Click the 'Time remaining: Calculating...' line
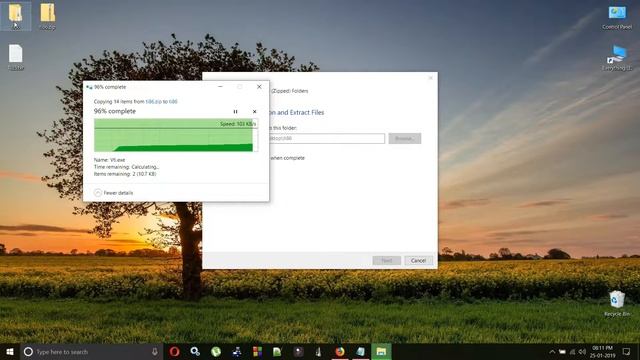This screenshot has height=360, width=640. [127, 167]
